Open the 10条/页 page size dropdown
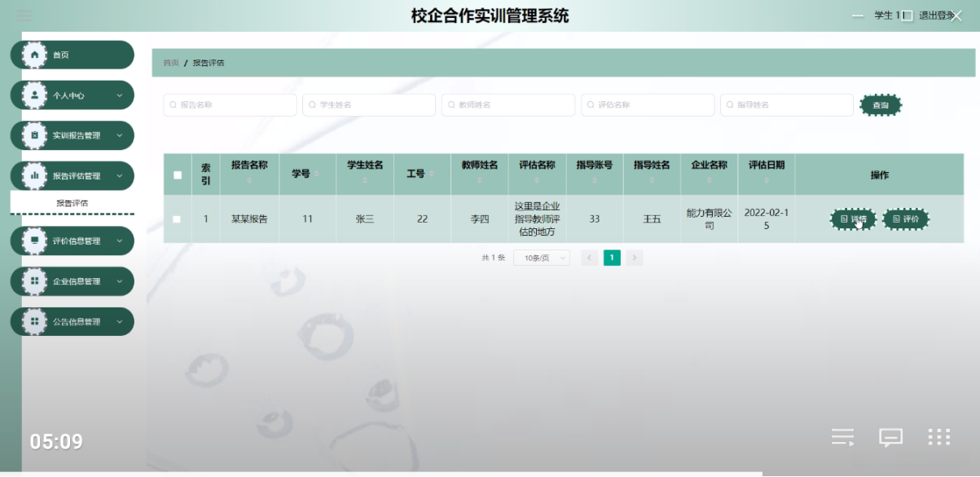 point(542,258)
